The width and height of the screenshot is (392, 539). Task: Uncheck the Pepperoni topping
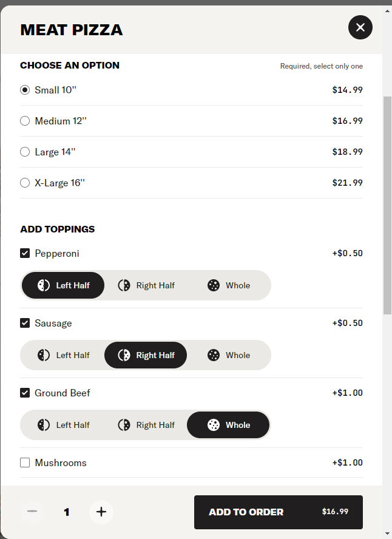[25, 253]
